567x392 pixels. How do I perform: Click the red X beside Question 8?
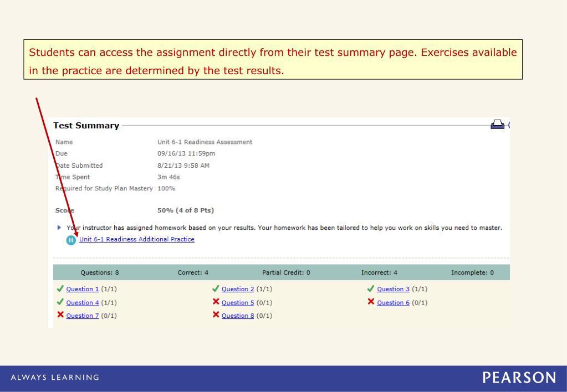[x=216, y=314]
